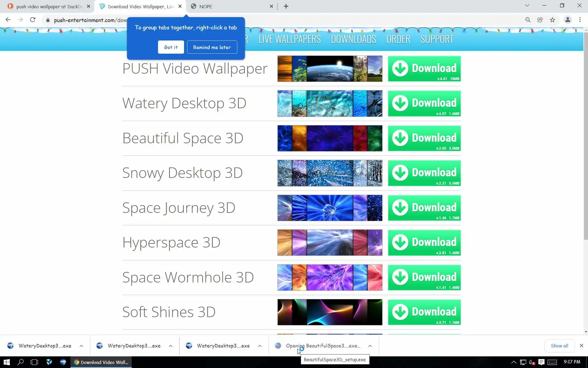The width and height of the screenshot is (588, 368).
Task: Click Got it in the tip popup
Action: click(171, 47)
